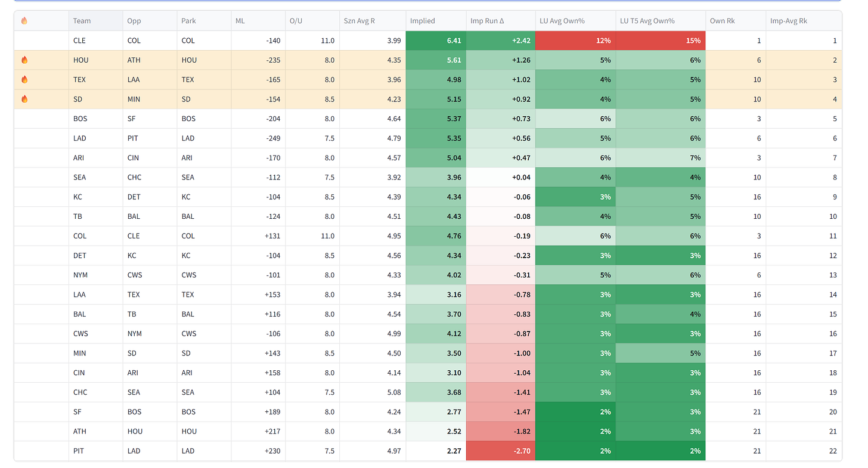Select the CLE team cell
The height and width of the screenshot is (468, 868).
95,41
